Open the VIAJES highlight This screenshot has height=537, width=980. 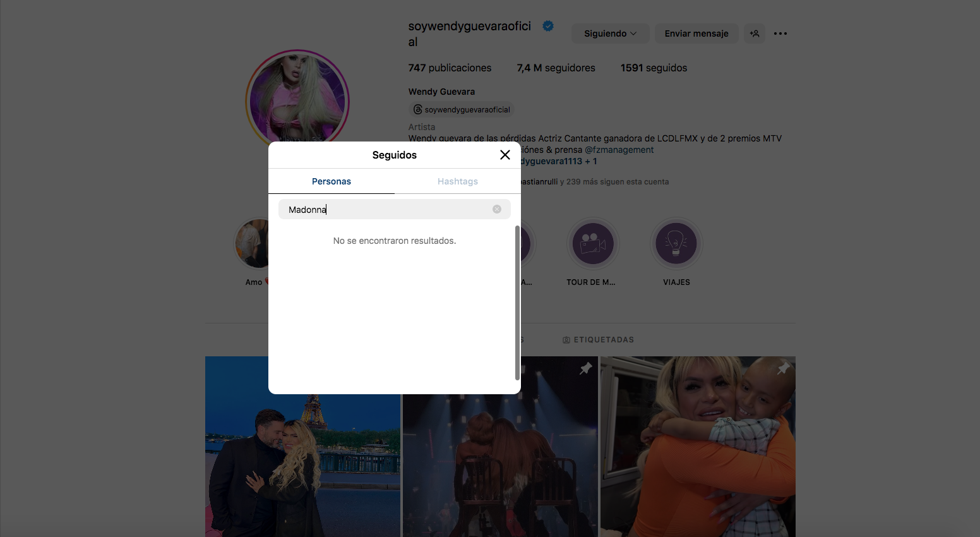click(x=676, y=243)
